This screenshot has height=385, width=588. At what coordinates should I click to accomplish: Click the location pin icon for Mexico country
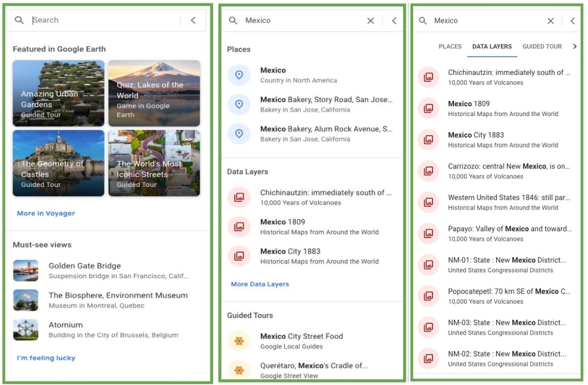(x=239, y=75)
